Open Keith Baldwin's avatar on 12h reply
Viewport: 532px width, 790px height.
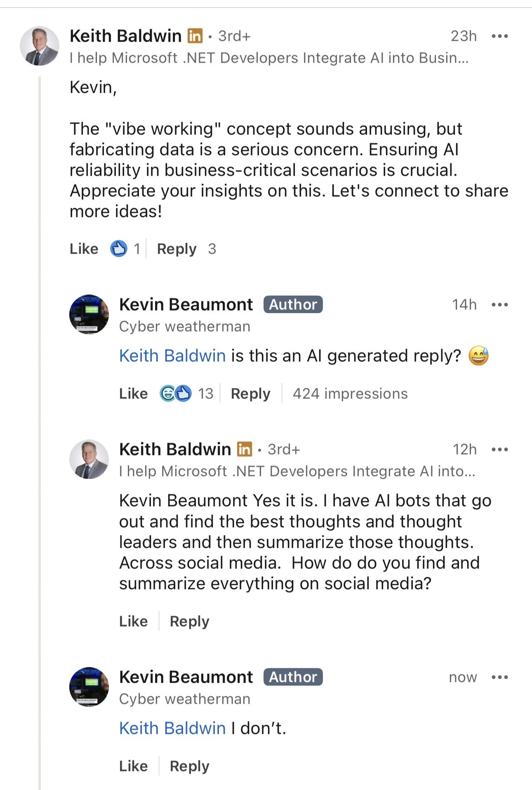click(89, 459)
